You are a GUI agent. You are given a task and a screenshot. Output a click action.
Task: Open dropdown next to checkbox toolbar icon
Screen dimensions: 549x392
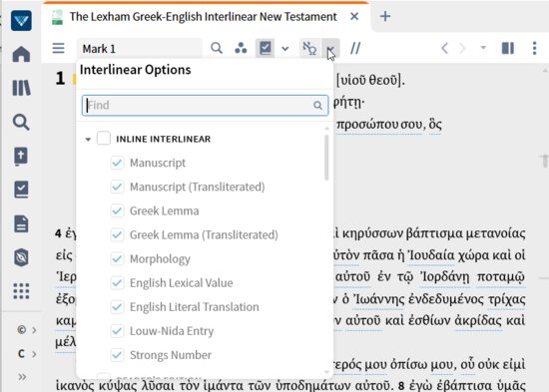pos(285,48)
